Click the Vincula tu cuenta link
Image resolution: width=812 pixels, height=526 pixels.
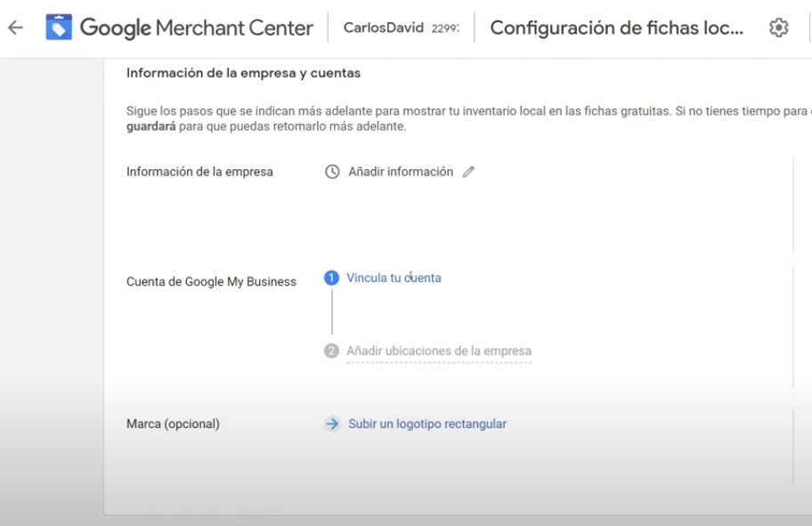pyautogui.click(x=394, y=278)
